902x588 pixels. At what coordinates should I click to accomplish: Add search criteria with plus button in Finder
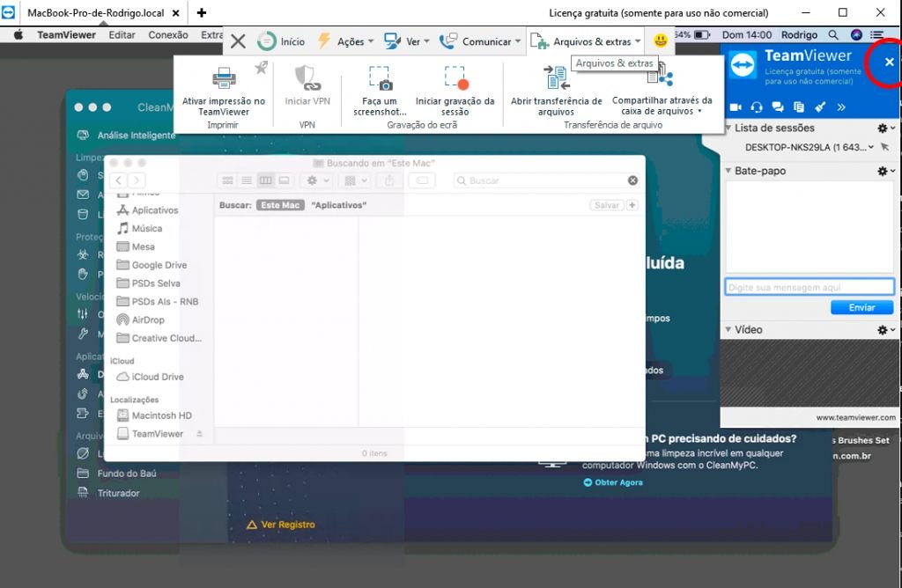click(632, 205)
